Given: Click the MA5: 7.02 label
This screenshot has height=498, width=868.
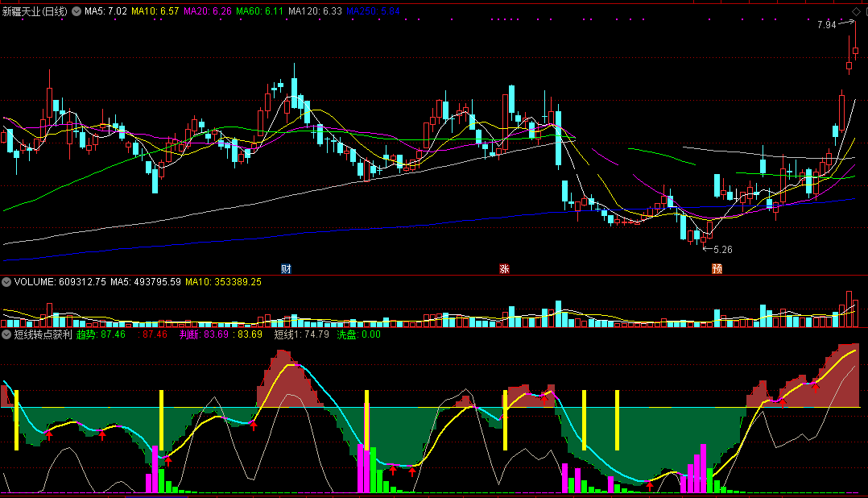Looking at the screenshot, I should pyautogui.click(x=105, y=11).
